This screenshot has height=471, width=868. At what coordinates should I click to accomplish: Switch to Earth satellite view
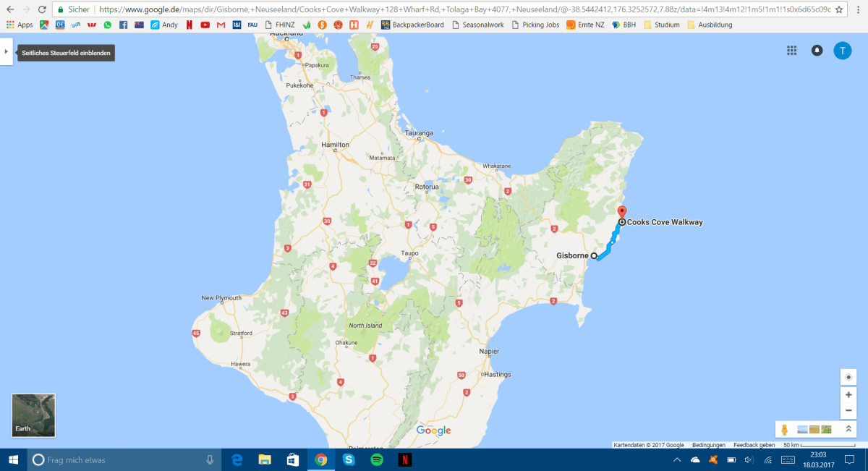tap(33, 415)
